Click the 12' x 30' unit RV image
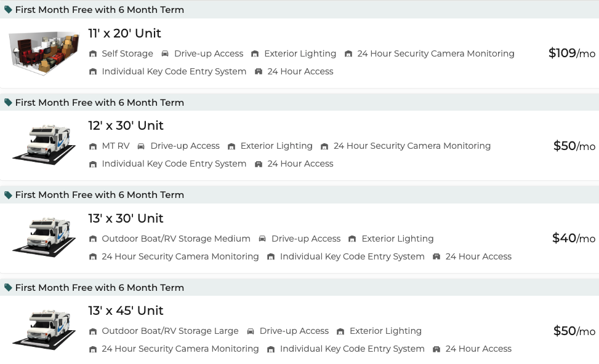Viewport: 599px width, 364px height. coord(44,145)
